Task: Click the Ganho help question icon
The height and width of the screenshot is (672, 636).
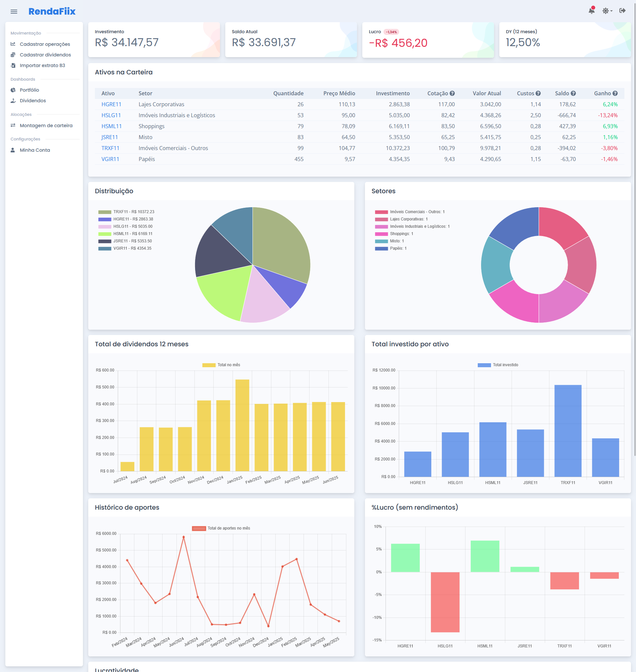Action: pos(615,93)
